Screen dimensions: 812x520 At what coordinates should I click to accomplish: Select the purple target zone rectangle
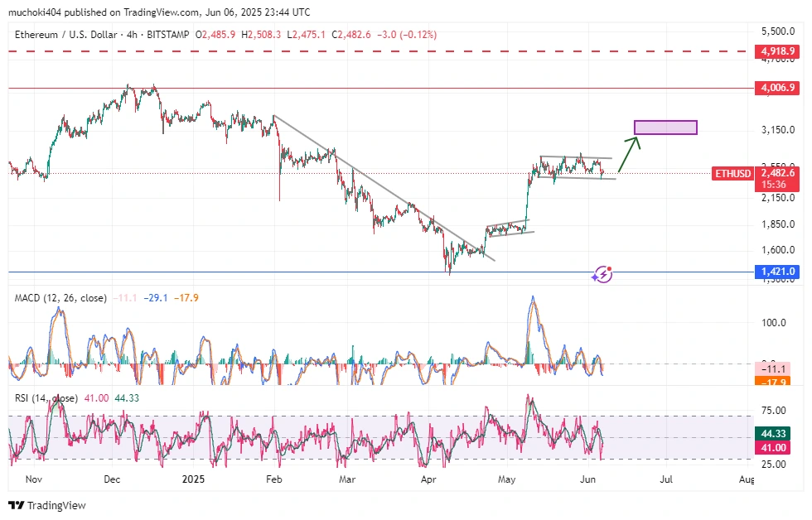(665, 128)
